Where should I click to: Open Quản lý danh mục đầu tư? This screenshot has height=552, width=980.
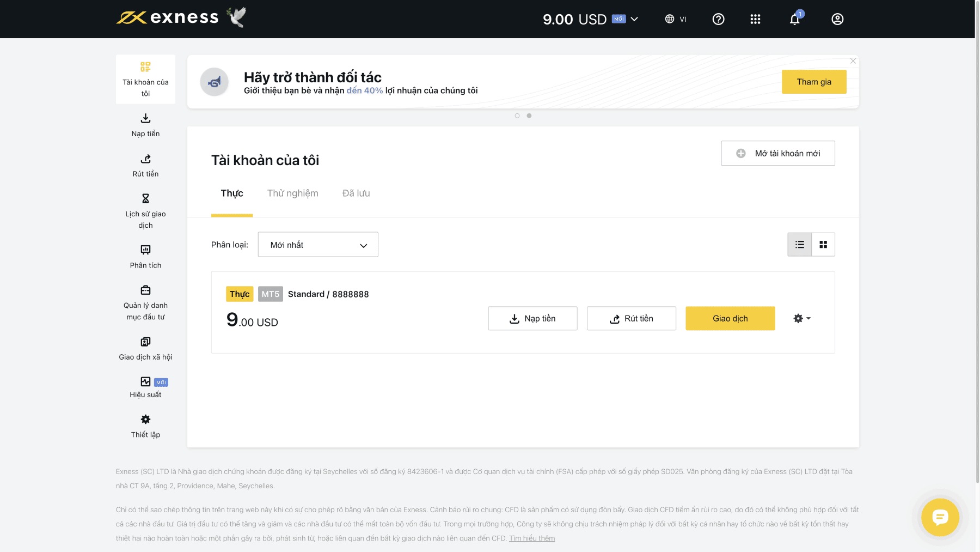[x=145, y=302]
